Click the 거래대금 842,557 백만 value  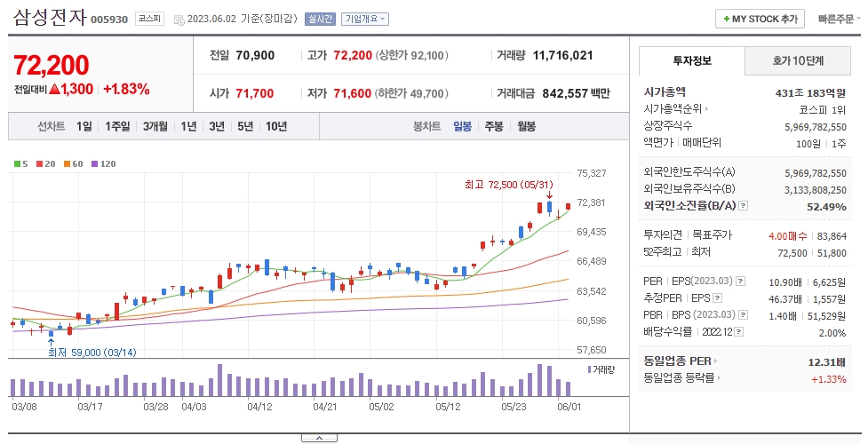click(x=576, y=93)
